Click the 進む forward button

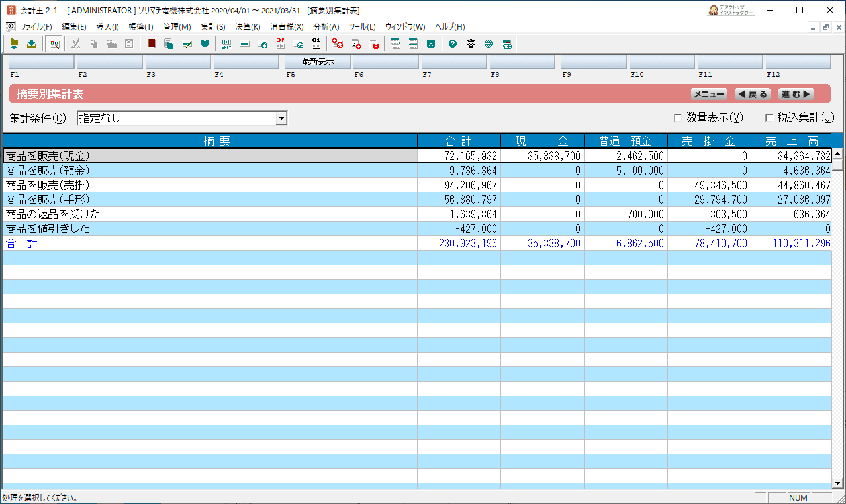(796, 94)
